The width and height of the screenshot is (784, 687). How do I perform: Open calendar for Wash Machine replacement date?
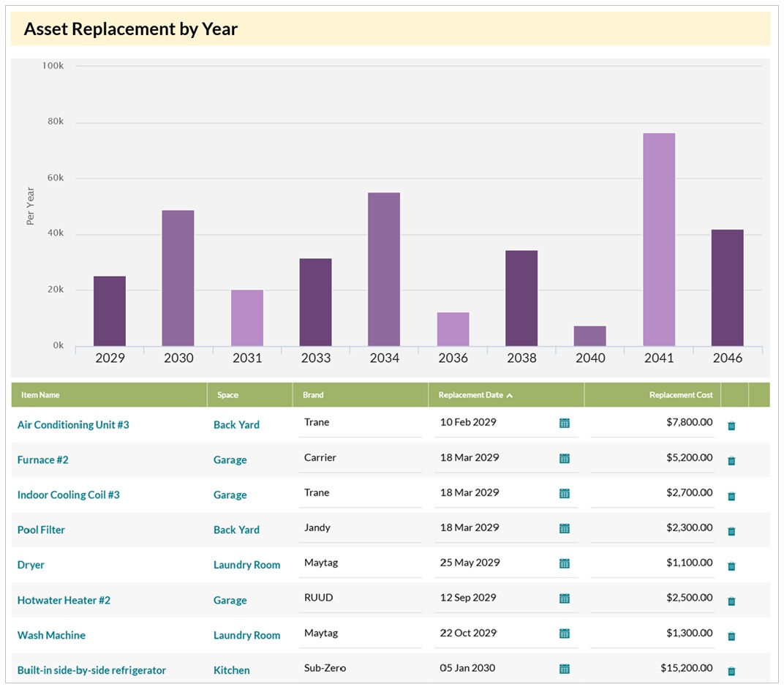point(564,633)
